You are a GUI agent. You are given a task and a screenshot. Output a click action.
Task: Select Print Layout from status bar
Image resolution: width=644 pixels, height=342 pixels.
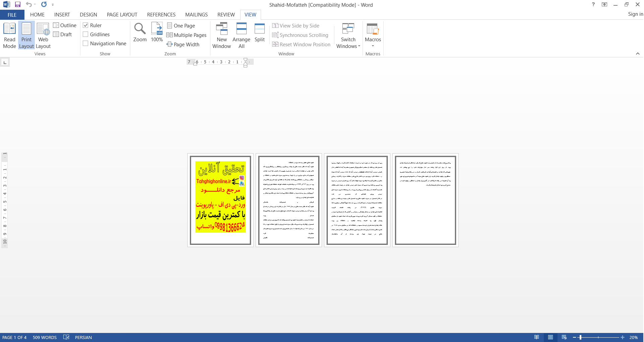551,337
